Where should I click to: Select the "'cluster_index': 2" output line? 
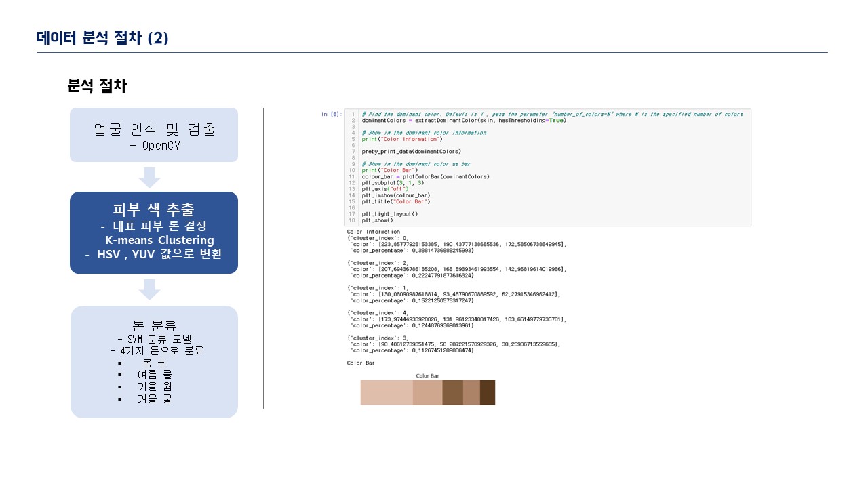(378, 262)
